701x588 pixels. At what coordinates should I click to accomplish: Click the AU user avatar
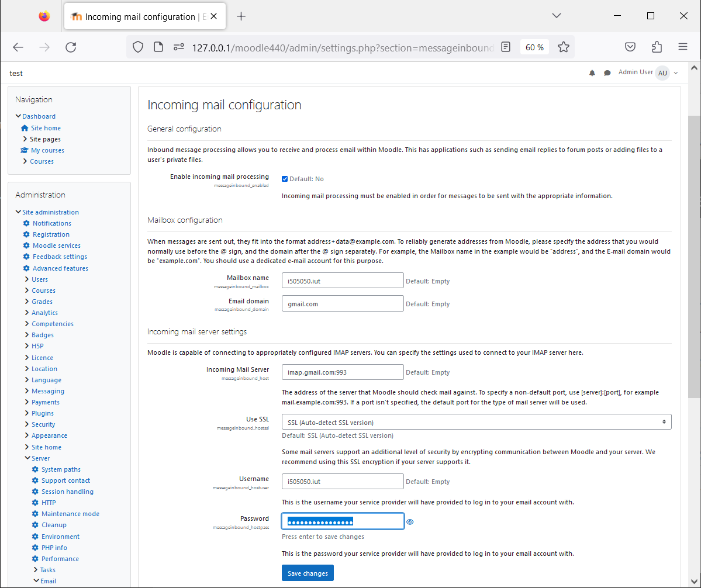662,73
